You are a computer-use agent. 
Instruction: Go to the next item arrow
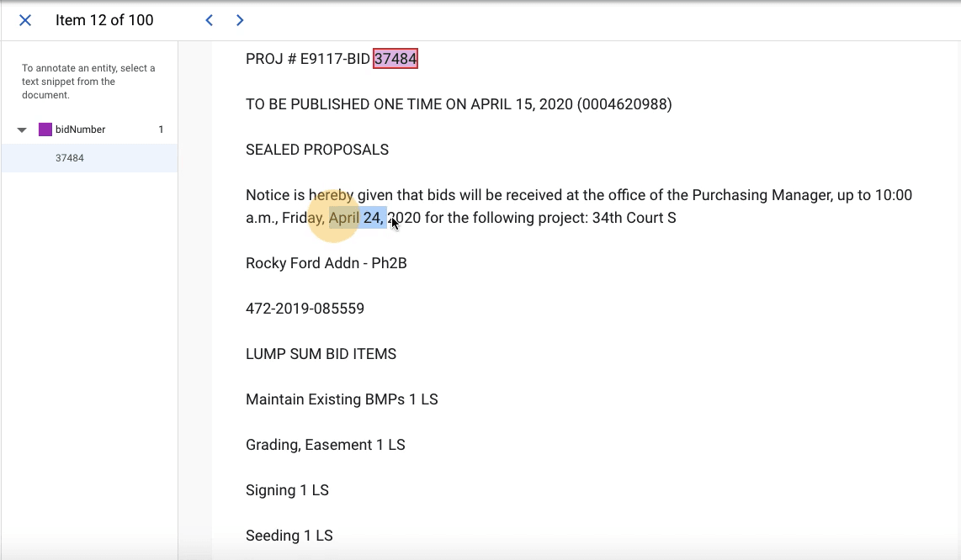point(240,20)
